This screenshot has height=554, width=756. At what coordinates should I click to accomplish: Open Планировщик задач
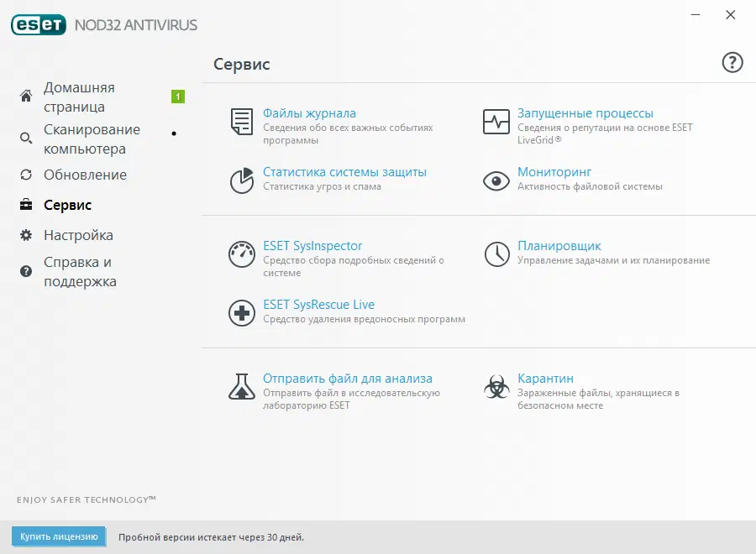click(559, 246)
